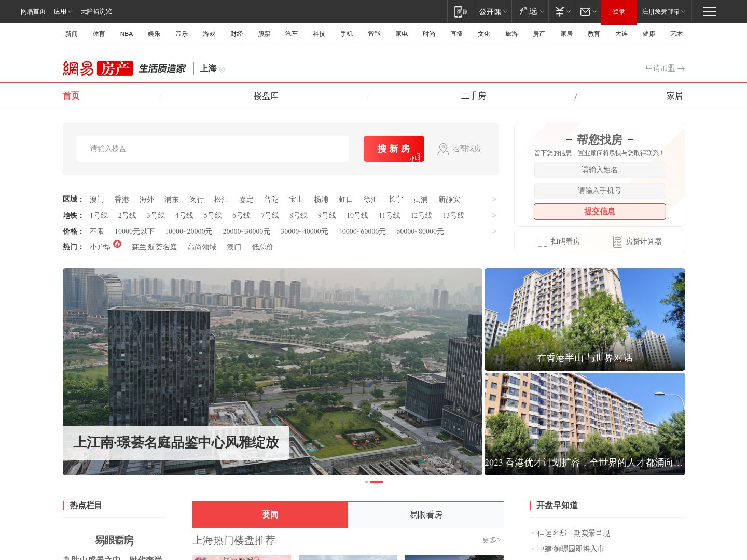Image resolution: width=747 pixels, height=560 pixels.
Task: Filter by metro 10号线
Action: (x=357, y=216)
